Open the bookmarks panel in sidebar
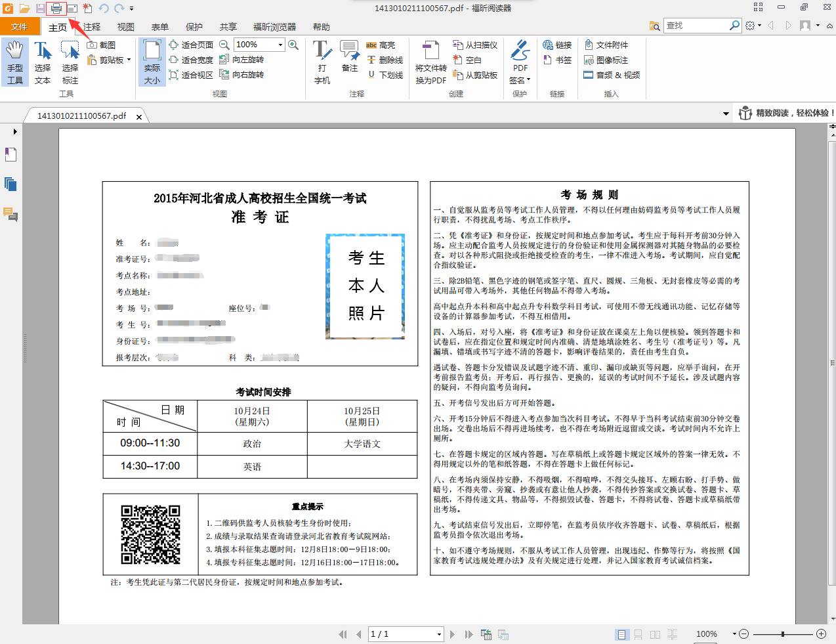The width and height of the screenshot is (836, 644). [x=10, y=155]
